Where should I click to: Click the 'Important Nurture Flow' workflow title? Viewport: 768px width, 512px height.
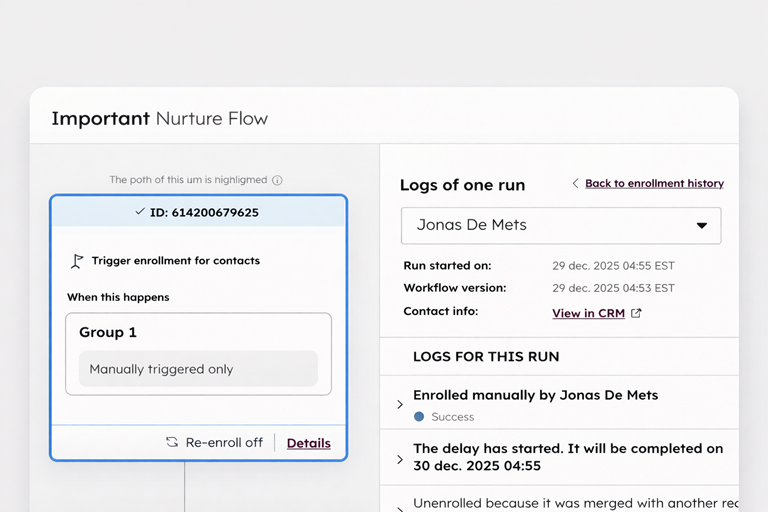[x=160, y=118]
